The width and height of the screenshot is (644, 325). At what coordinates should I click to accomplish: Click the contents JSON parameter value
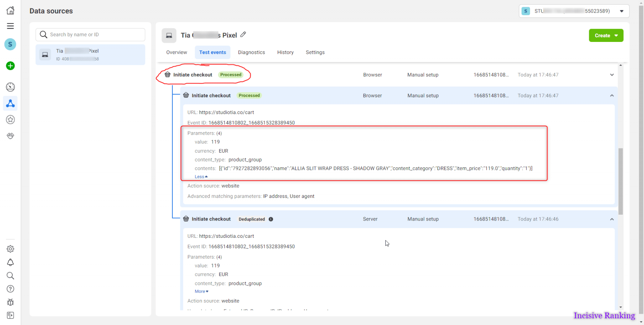coord(376,168)
